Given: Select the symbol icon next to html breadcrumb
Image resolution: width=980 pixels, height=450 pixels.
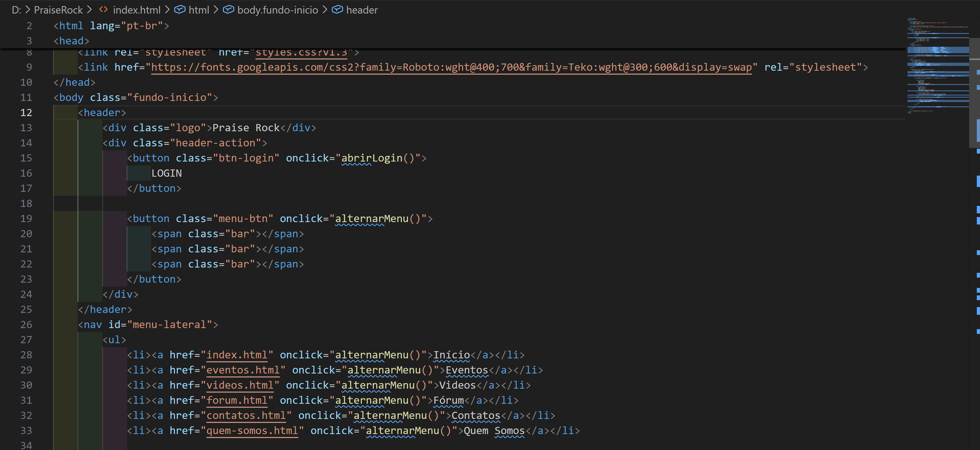Looking at the screenshot, I should (180, 10).
